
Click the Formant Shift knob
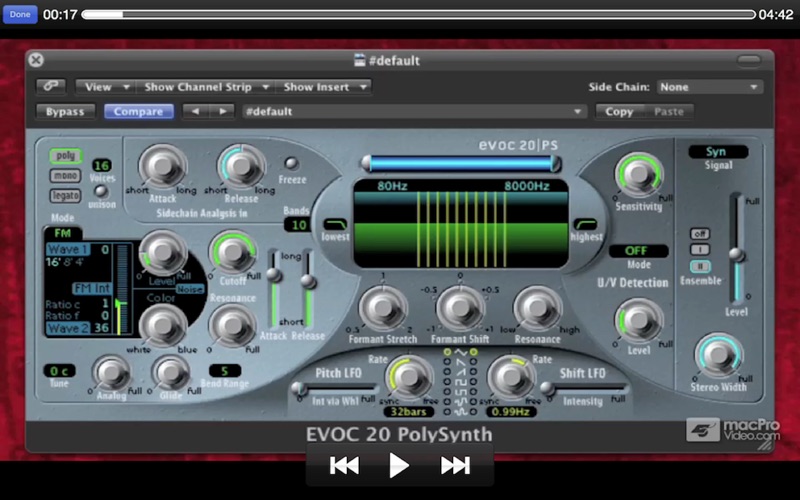(460, 308)
